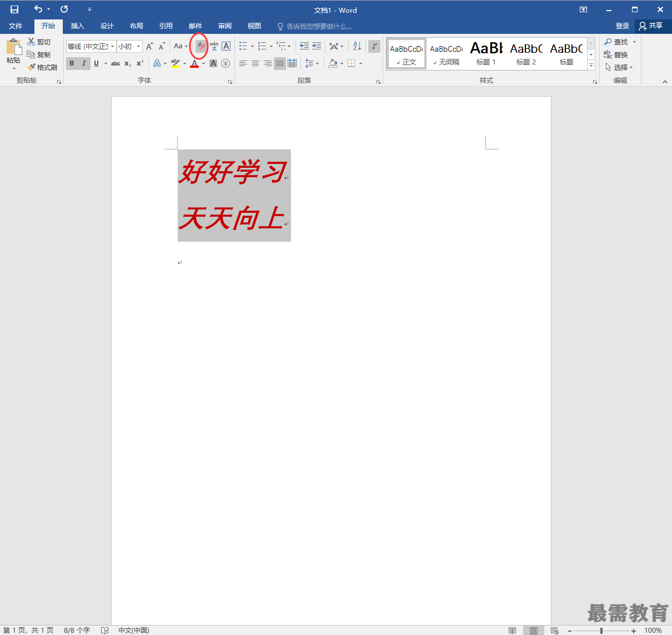Click the Clear All Formatting eraser icon
The width and height of the screenshot is (672, 635).
[201, 47]
